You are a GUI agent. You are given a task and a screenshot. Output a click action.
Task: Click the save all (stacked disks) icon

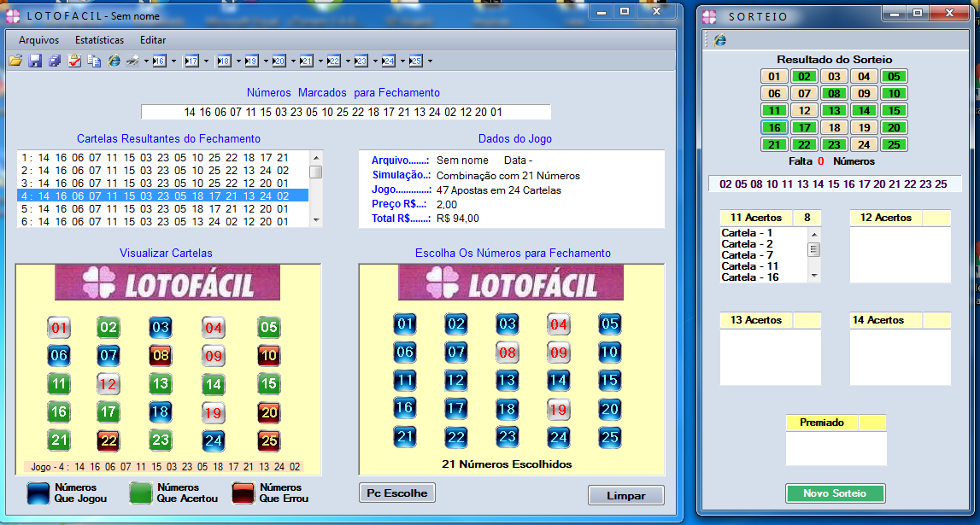click(55, 61)
